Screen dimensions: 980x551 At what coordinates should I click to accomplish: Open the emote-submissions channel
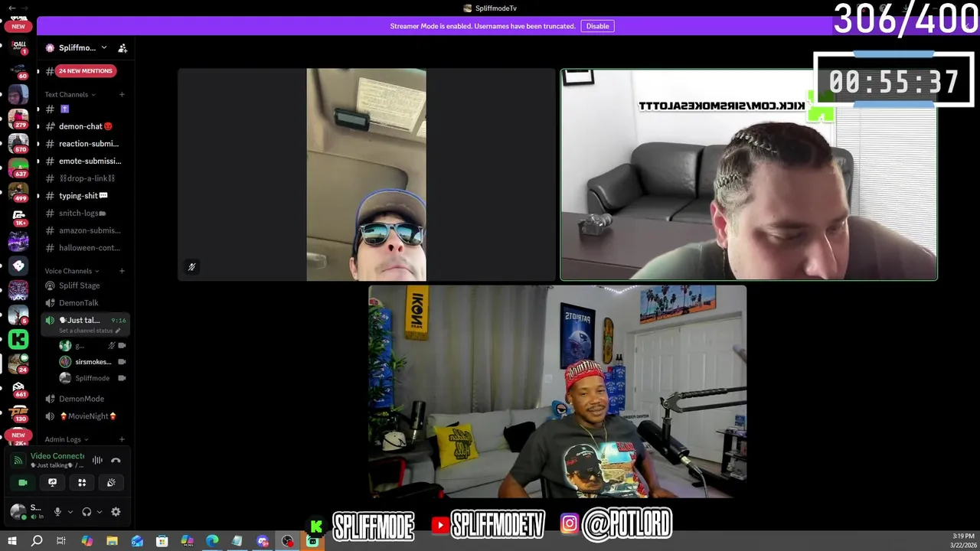(85, 161)
